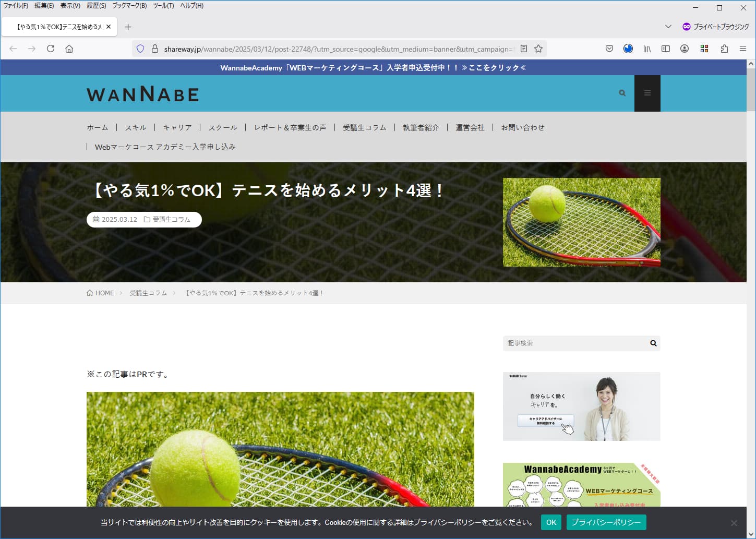Click the vertical page scrollbar thumb

[x=751, y=90]
